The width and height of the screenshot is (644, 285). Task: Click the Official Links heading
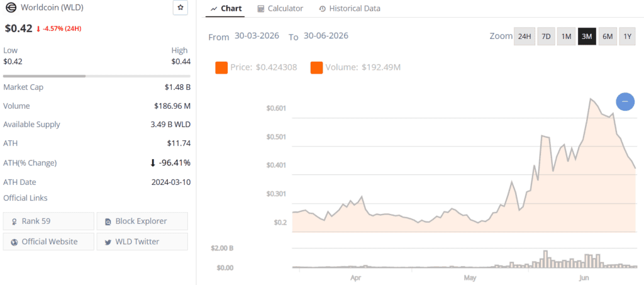[x=25, y=198]
